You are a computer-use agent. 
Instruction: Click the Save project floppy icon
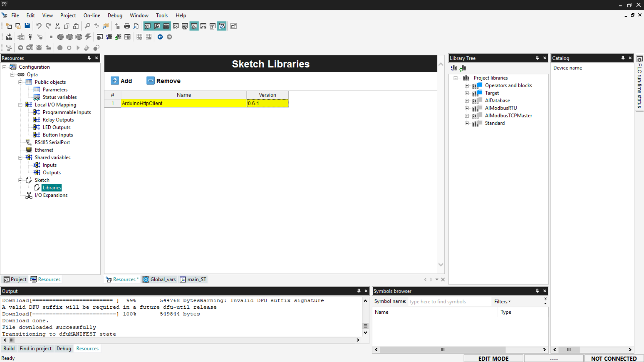[x=27, y=26]
